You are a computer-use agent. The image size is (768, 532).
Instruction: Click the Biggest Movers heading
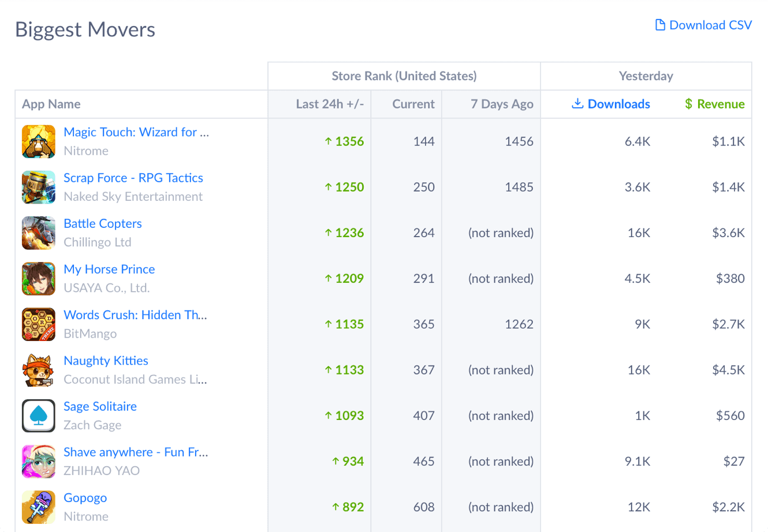coord(85,29)
